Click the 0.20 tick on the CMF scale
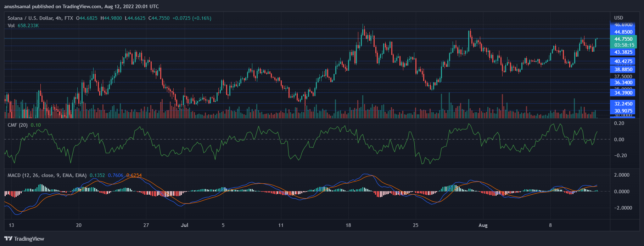This screenshot has width=644, height=246. (619, 123)
